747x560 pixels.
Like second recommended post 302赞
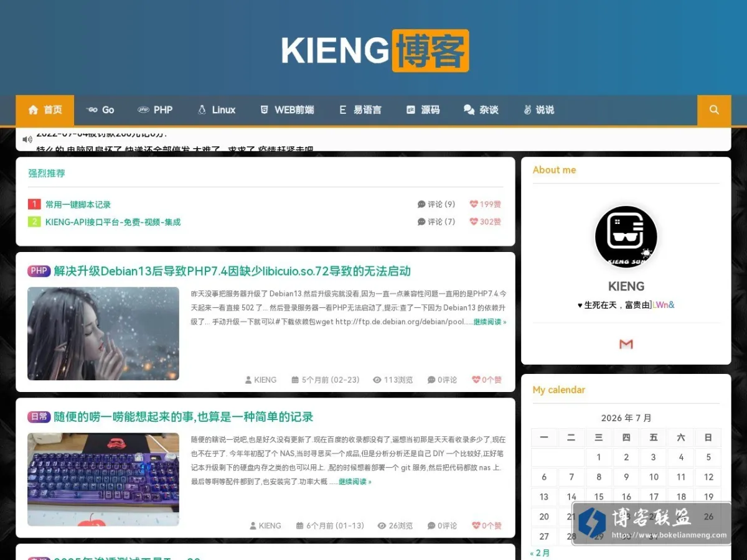click(x=485, y=222)
